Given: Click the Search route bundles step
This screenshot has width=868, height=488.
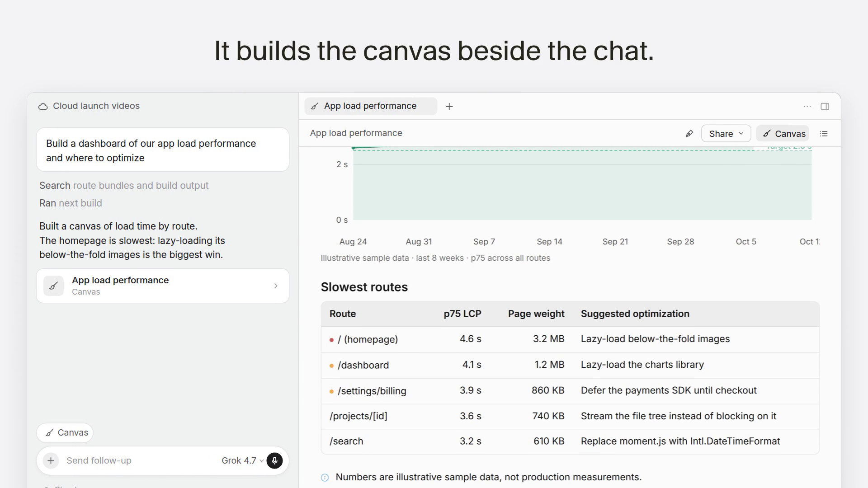Looking at the screenshot, I should tap(124, 186).
